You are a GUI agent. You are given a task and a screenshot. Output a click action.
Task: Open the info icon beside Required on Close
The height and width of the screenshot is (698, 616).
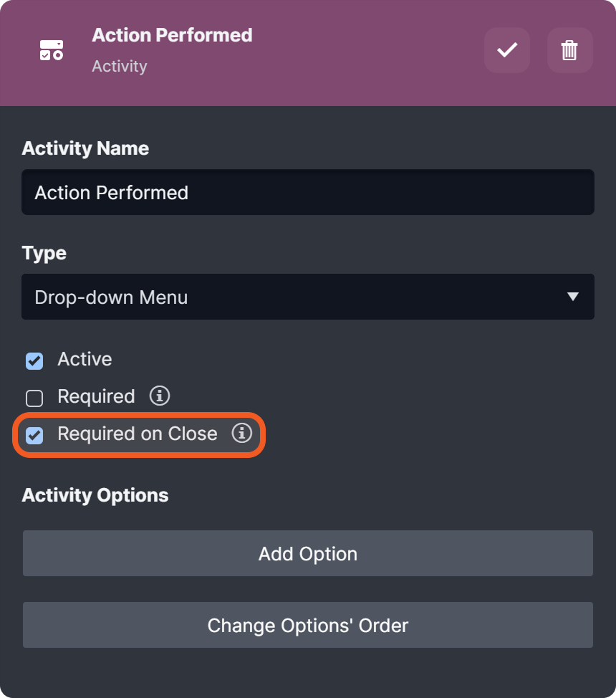pyautogui.click(x=242, y=433)
